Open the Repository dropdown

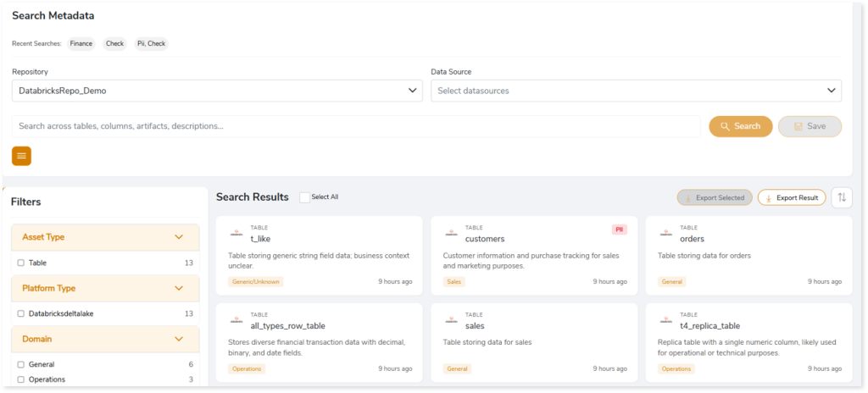(217, 91)
